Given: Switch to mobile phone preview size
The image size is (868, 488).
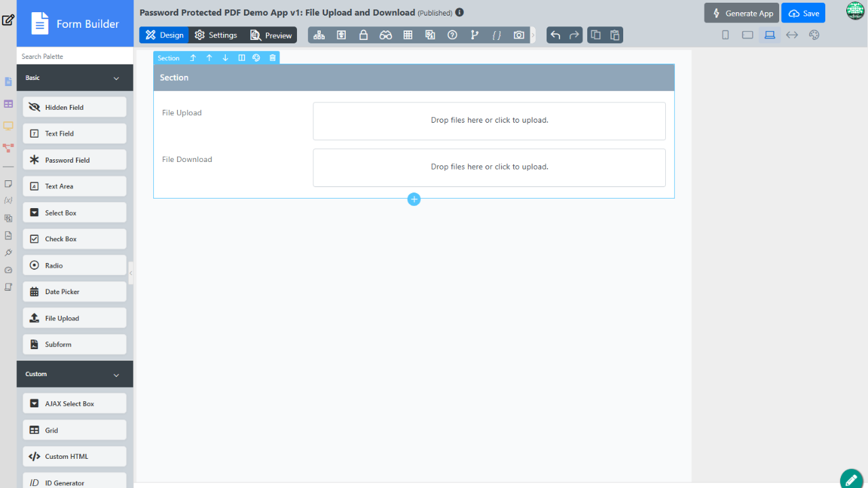Looking at the screenshot, I should click(725, 35).
